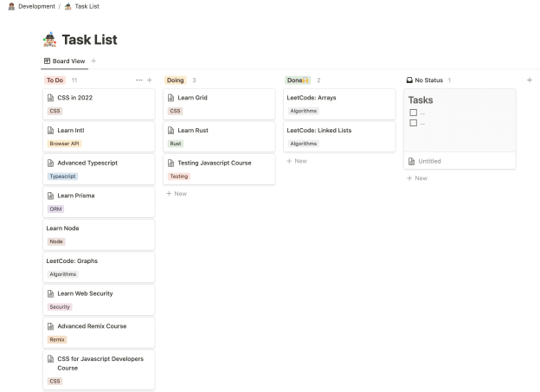540x392 pixels.
Task: Open the Task List breadcrumb link
Action: [x=87, y=6]
